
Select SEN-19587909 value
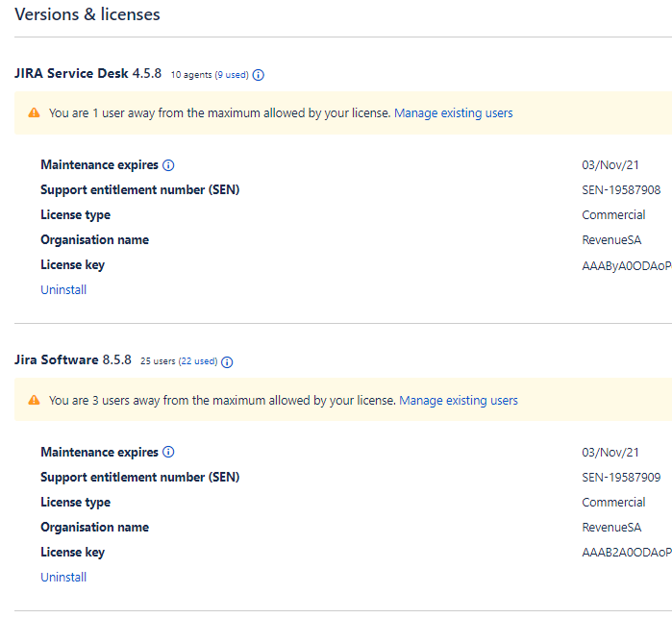pos(621,477)
